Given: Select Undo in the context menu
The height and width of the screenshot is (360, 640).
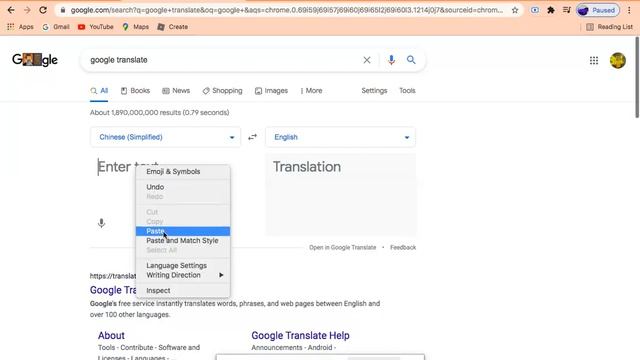Looking at the screenshot, I should pyautogui.click(x=183, y=187).
